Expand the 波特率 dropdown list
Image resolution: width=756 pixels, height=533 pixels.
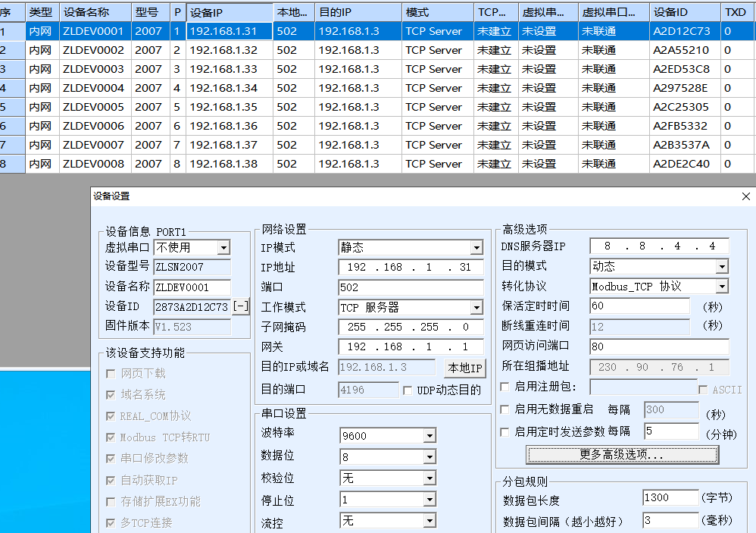430,436
